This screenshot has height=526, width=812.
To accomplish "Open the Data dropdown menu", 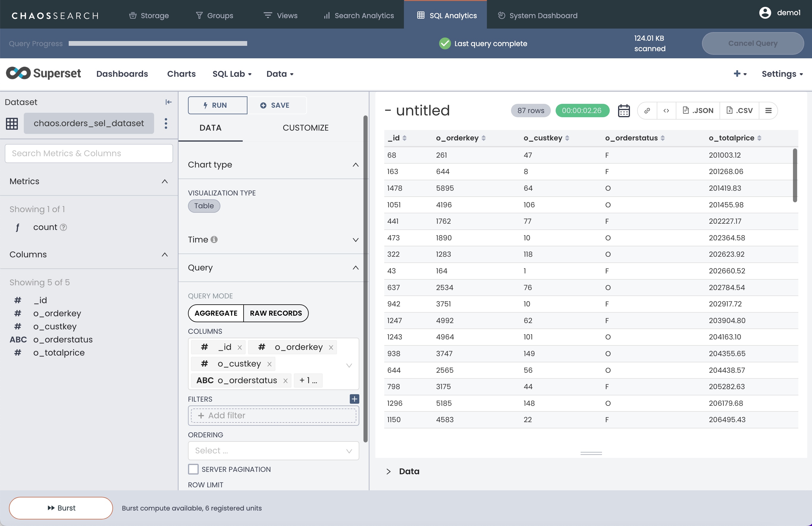I will pos(280,74).
